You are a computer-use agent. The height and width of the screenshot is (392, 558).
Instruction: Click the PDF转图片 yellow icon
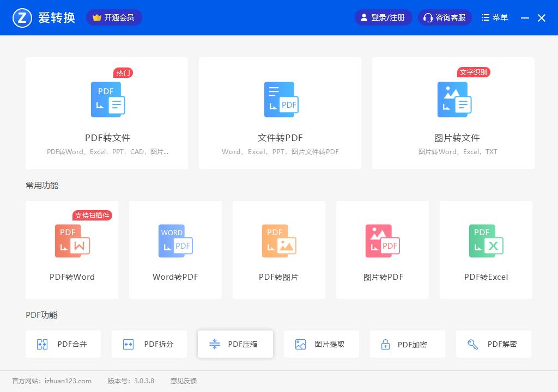click(x=279, y=241)
